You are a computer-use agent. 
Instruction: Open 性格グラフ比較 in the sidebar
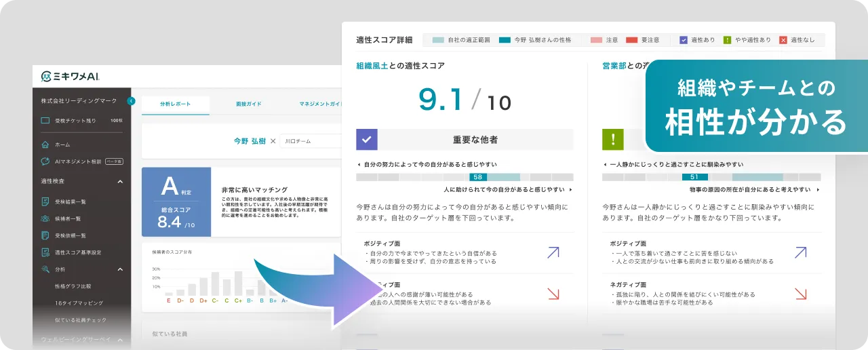tap(73, 286)
